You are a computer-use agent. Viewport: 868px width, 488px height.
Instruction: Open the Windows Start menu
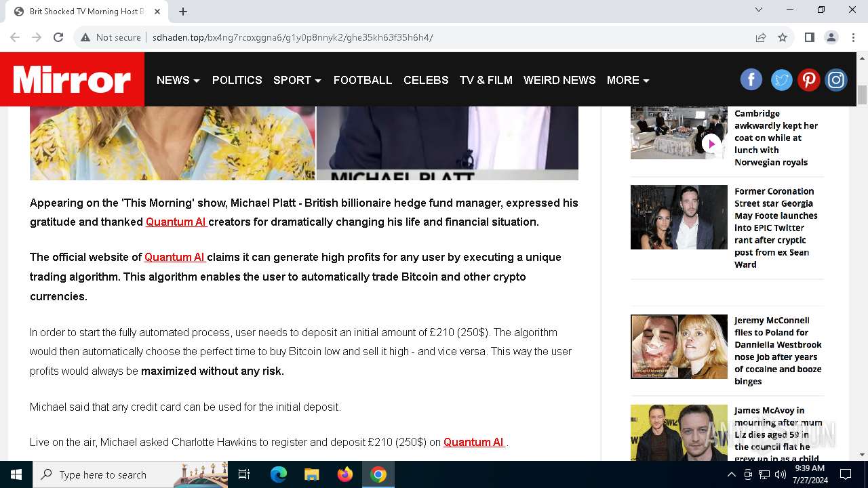[x=16, y=474]
